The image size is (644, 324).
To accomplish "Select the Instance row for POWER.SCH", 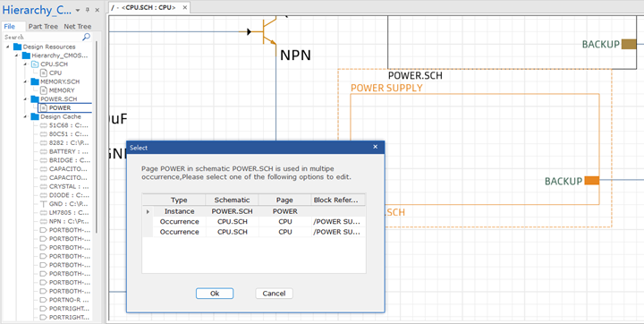I will [254, 211].
